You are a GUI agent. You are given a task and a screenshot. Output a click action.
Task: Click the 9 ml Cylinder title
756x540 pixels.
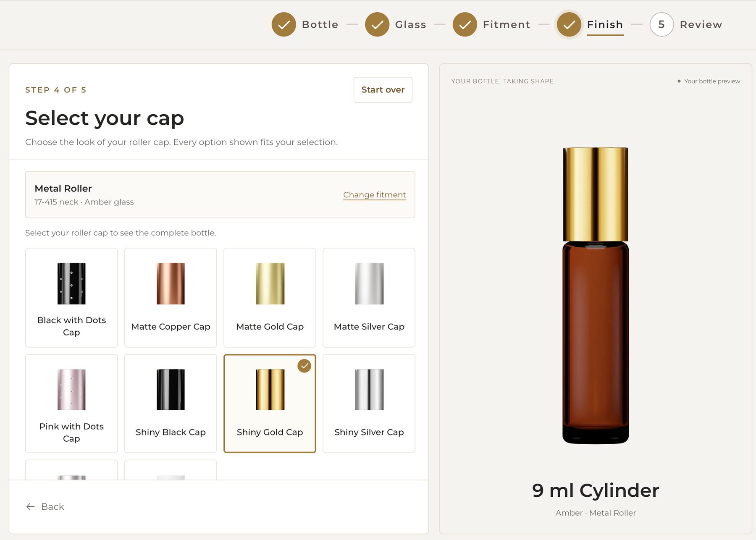(596, 490)
